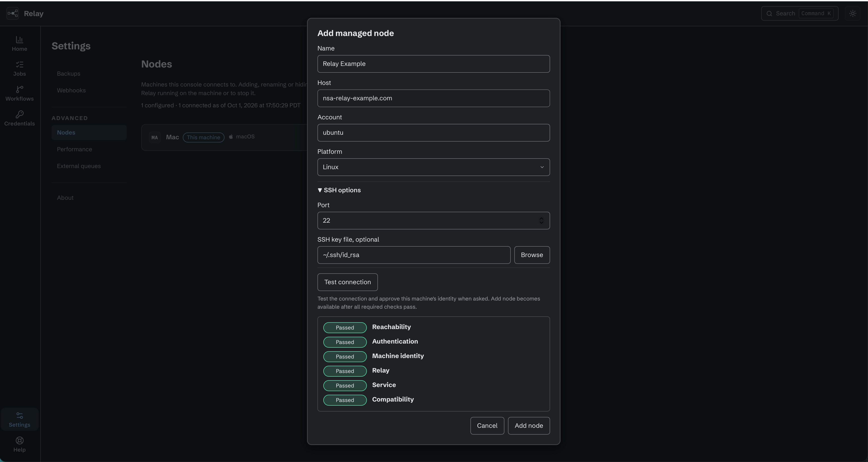The image size is (868, 462).
Task: Click the Reachability check row label
Action: (391, 327)
